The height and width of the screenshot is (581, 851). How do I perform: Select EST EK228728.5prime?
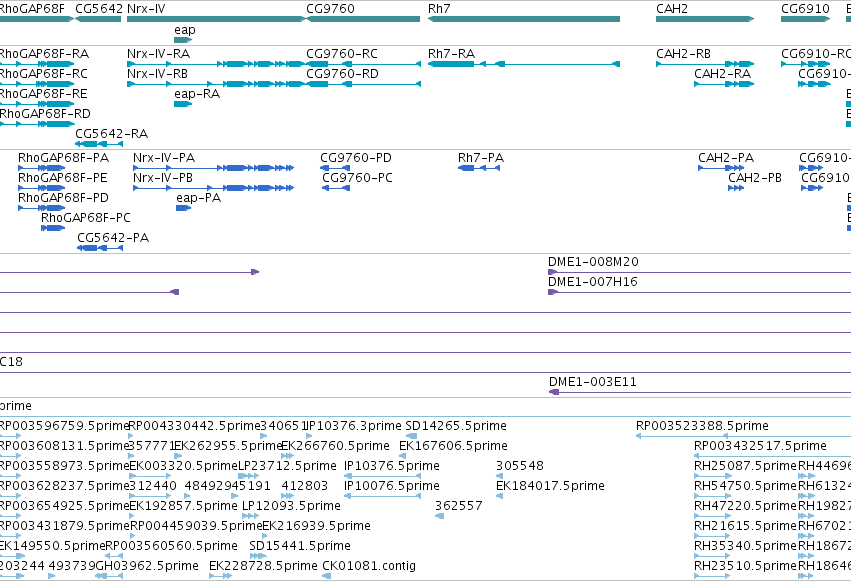coord(263,566)
